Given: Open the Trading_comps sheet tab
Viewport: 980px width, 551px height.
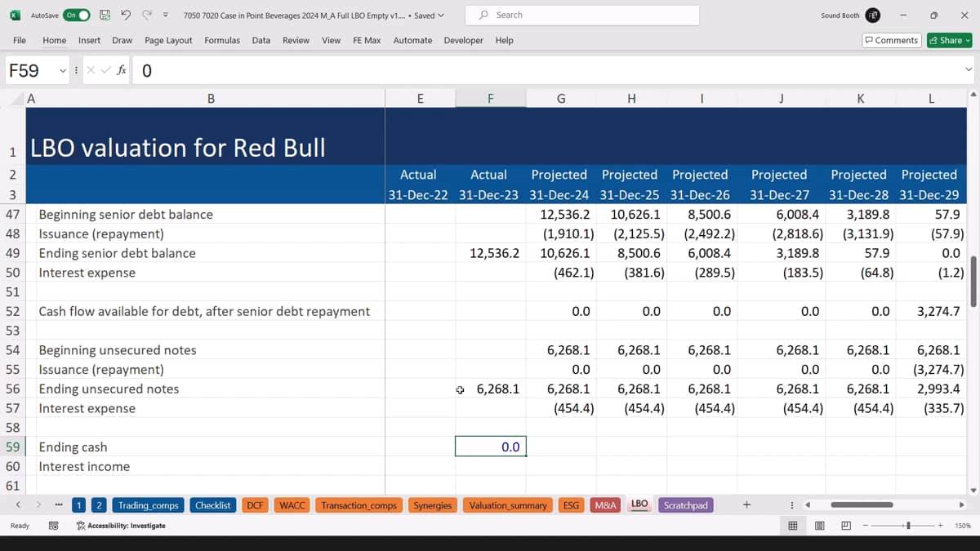Looking at the screenshot, I should [147, 505].
